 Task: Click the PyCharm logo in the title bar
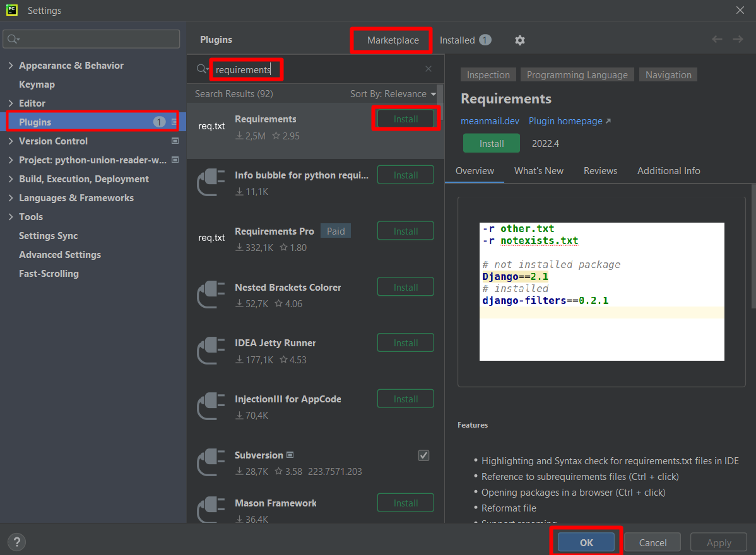[11, 10]
